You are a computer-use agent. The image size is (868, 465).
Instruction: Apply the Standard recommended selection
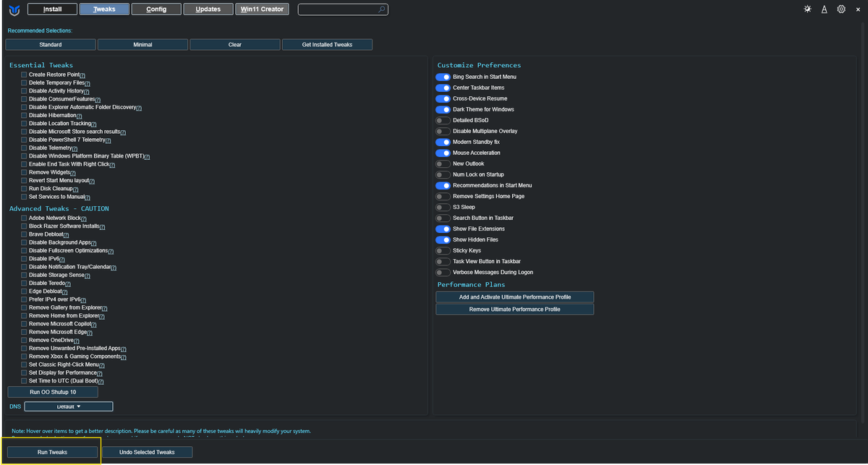(x=51, y=45)
